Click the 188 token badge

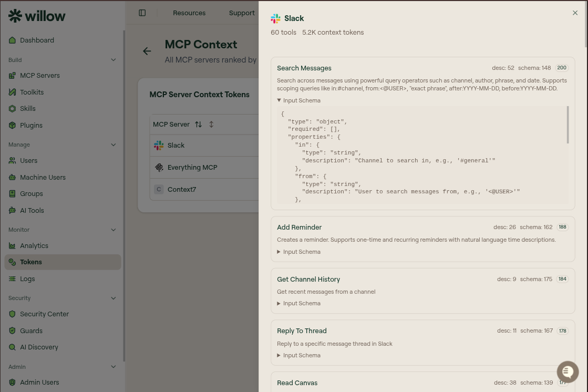click(x=562, y=227)
